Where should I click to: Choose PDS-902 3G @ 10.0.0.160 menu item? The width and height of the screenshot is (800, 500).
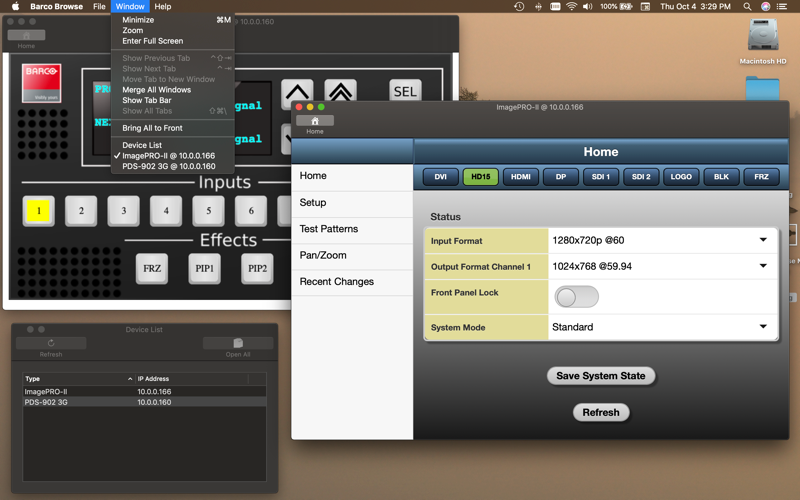point(172,166)
